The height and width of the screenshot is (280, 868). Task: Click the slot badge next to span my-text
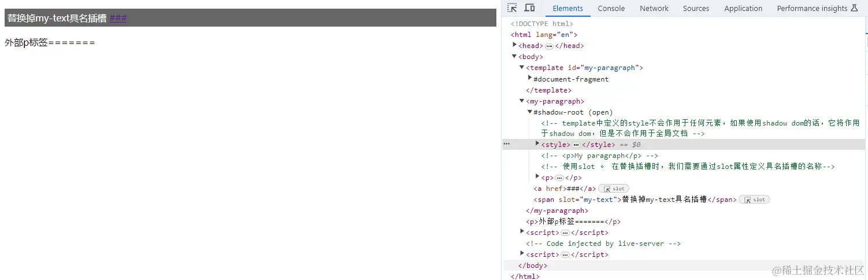tap(754, 200)
